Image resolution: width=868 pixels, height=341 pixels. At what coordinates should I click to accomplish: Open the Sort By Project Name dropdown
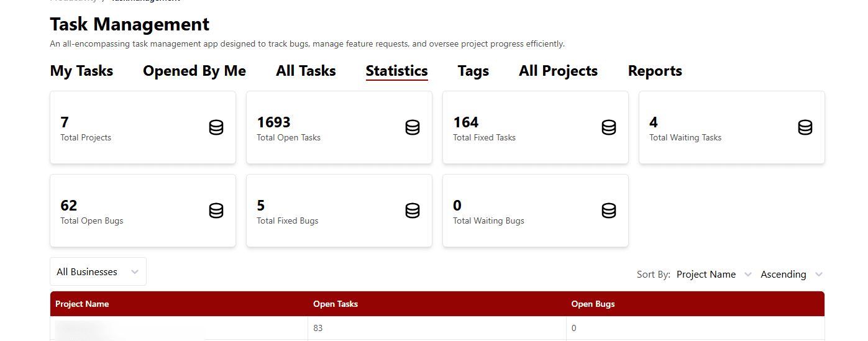click(x=714, y=275)
